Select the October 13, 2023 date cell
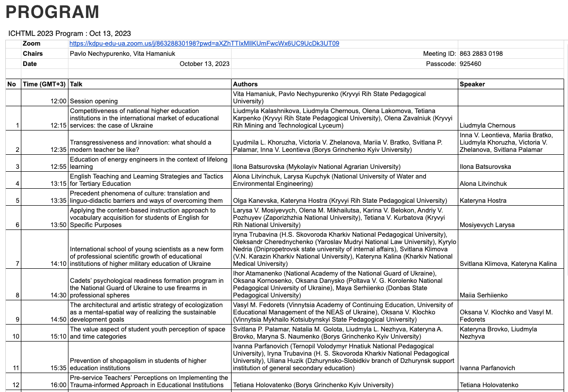 coord(204,64)
